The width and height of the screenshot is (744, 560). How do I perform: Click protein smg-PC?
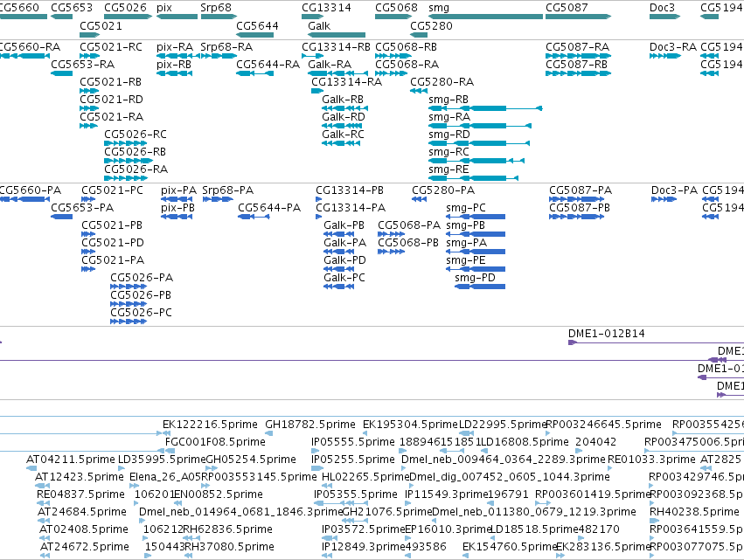pyautogui.click(x=476, y=217)
